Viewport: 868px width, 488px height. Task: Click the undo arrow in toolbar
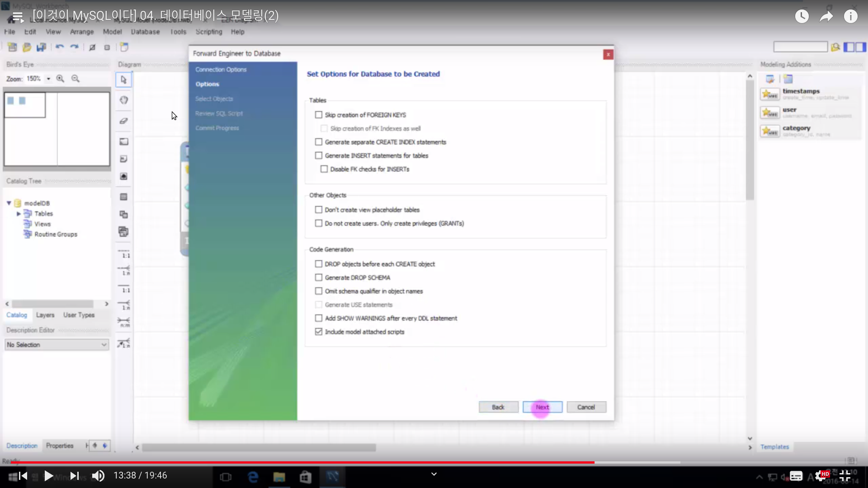59,47
